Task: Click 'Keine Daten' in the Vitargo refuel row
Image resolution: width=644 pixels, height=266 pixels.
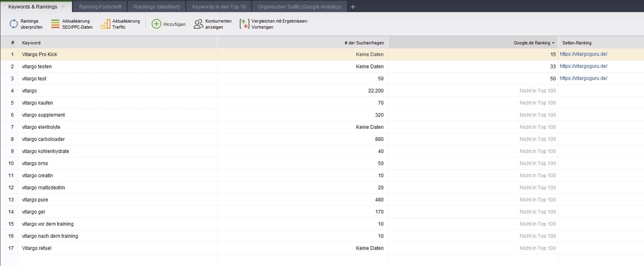Action: tap(370, 248)
